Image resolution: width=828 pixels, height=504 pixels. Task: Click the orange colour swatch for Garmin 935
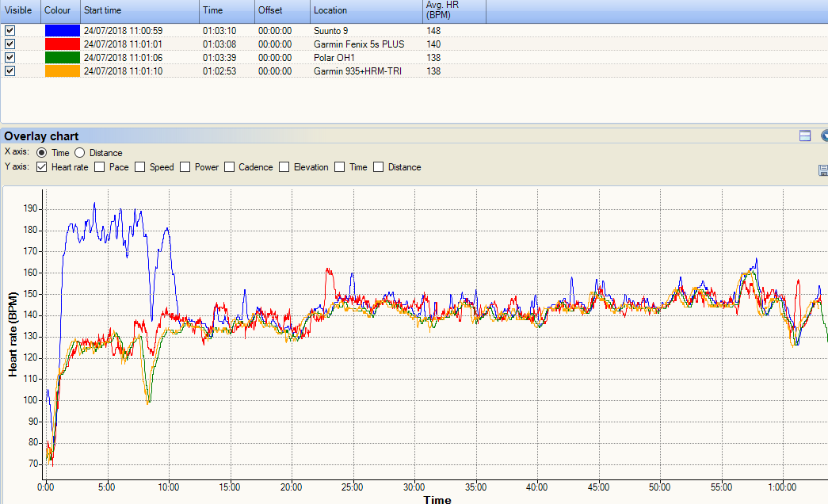(x=62, y=71)
